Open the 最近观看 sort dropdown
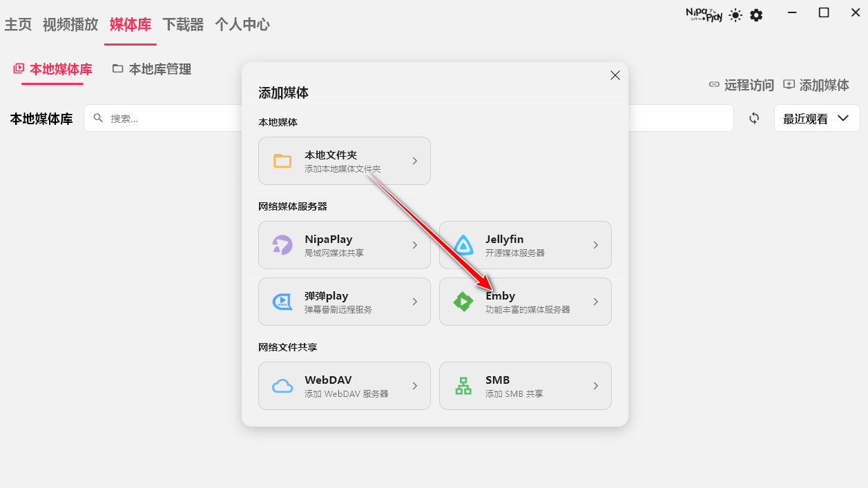 (817, 118)
